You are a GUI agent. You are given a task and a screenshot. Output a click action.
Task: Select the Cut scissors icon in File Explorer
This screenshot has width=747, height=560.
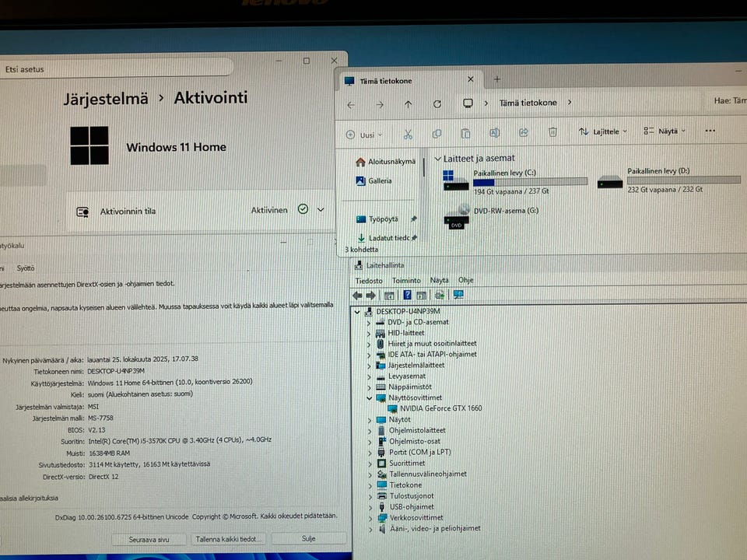coord(408,135)
